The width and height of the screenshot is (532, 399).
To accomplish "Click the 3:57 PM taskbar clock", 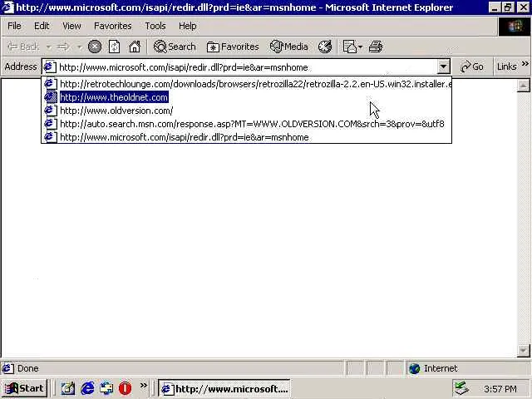I will [500, 389].
